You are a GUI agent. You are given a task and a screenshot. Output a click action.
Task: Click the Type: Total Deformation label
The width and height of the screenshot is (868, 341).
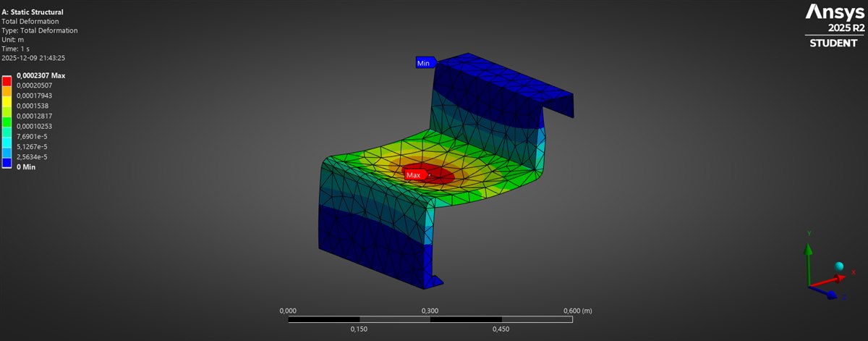click(x=40, y=30)
